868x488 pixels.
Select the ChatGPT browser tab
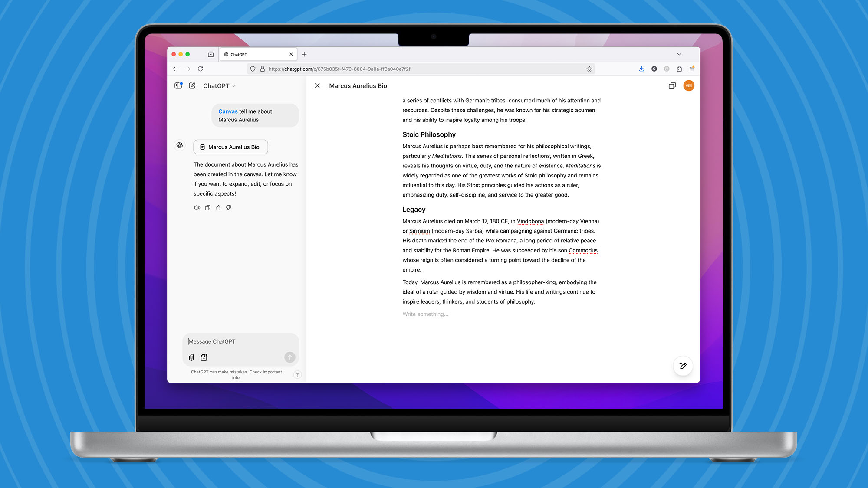258,55
